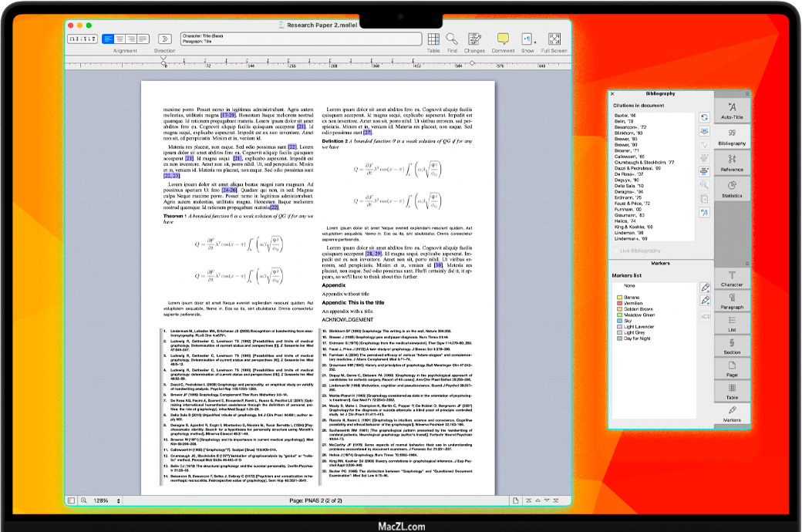Add a comment with Comment icon

[x=503, y=39]
